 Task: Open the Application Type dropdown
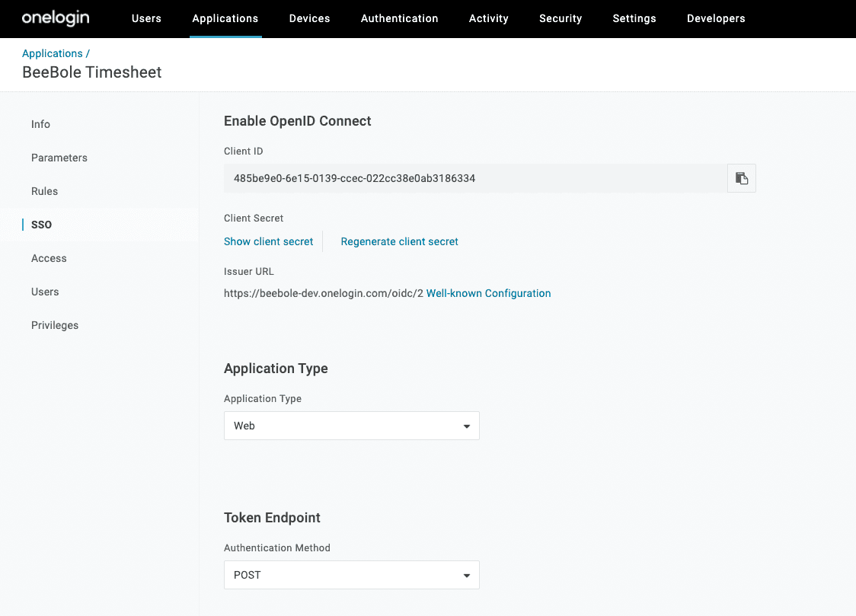click(351, 426)
